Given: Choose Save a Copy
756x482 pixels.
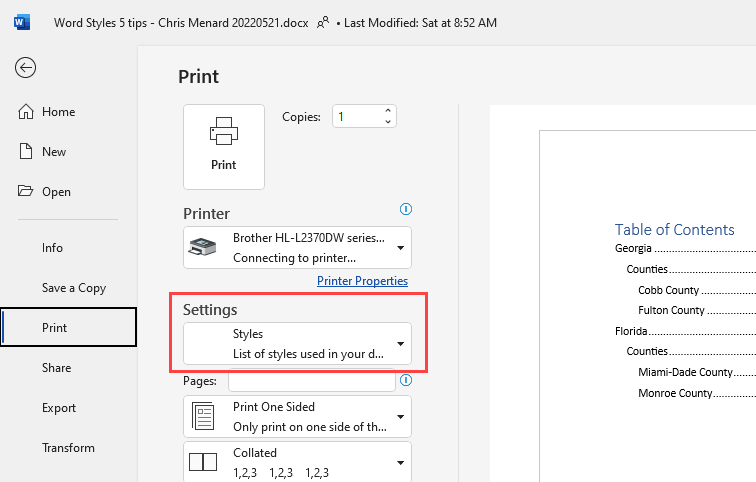Looking at the screenshot, I should click(x=74, y=288).
